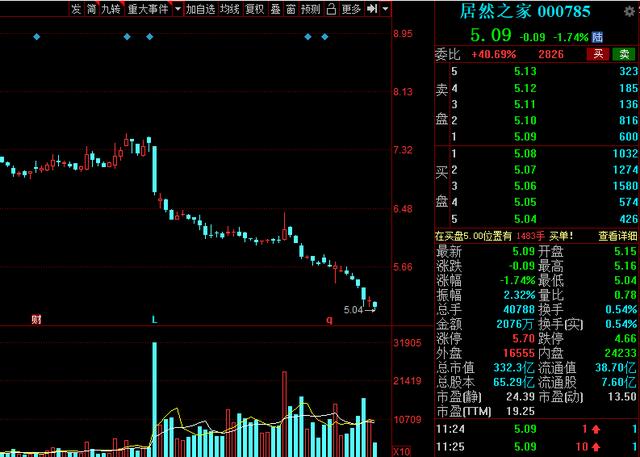Select the stock name 居然之家 000785

[x=525, y=11]
